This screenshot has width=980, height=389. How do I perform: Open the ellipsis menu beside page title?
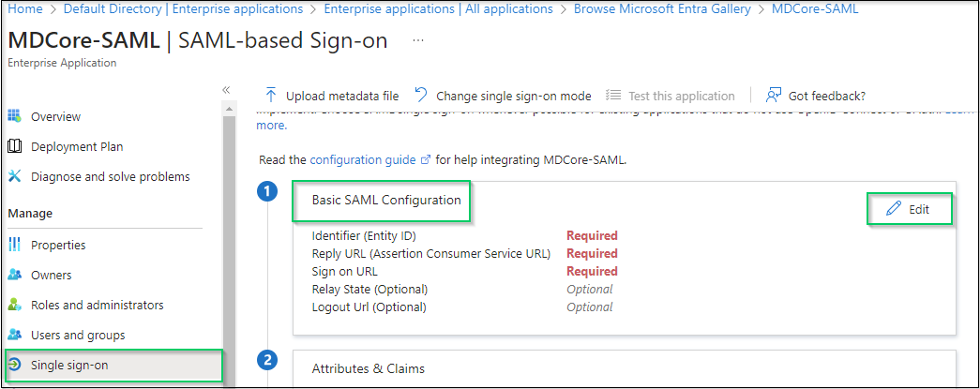[x=418, y=40]
